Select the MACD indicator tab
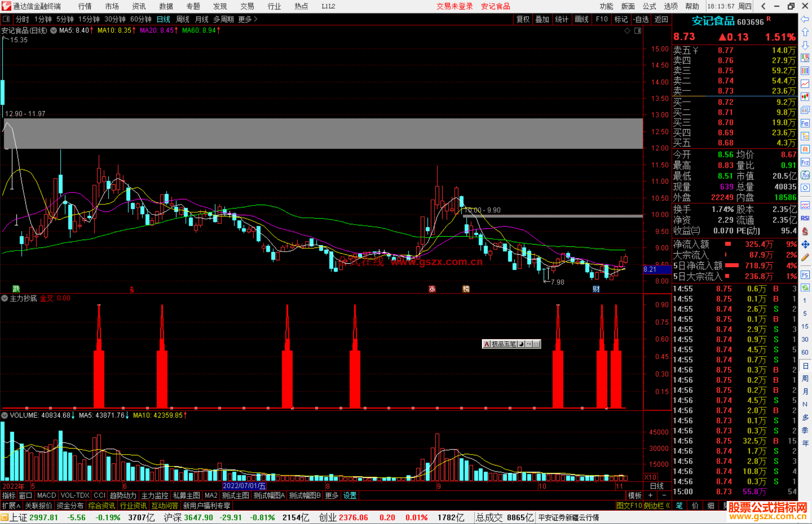Image resolution: width=812 pixels, height=524 pixels. pyautogui.click(x=47, y=495)
